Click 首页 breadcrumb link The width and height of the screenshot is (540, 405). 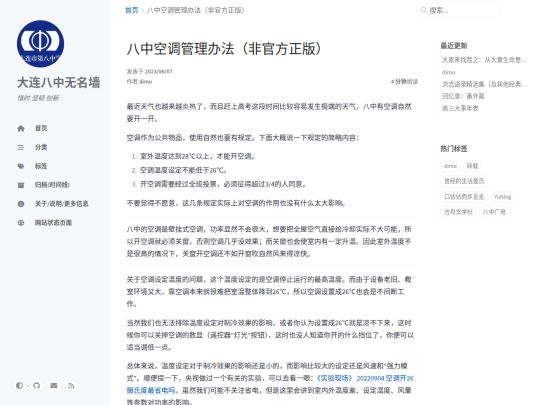tap(132, 10)
